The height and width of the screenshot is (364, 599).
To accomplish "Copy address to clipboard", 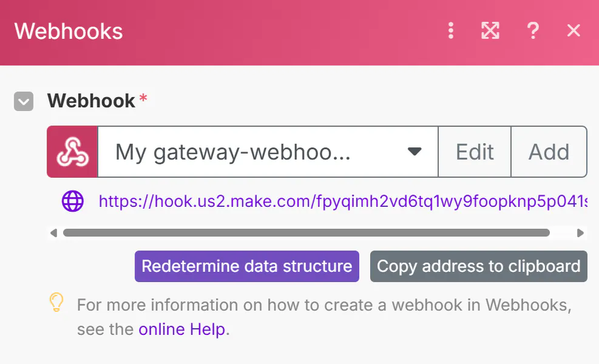I will (479, 266).
